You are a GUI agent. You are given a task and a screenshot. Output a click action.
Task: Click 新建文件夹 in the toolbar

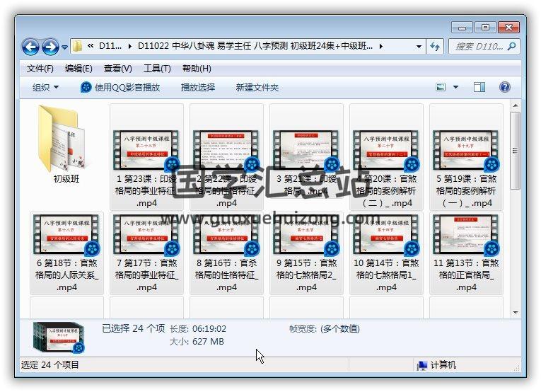coord(257,87)
